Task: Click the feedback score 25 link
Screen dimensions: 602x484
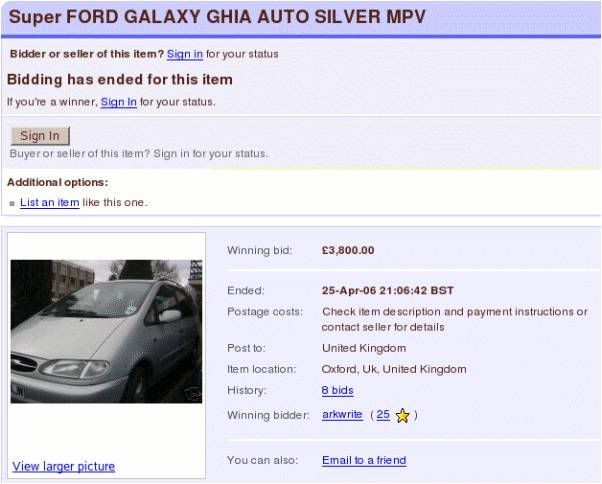Action: coord(382,415)
